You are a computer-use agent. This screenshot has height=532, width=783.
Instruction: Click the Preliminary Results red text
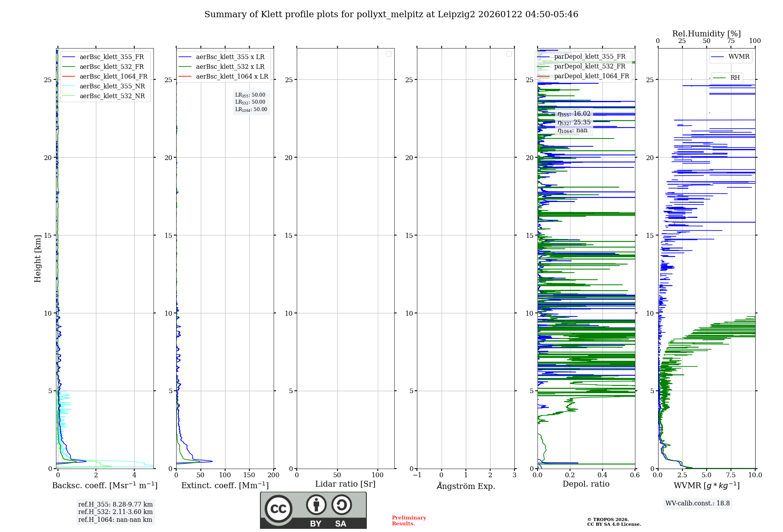pyautogui.click(x=409, y=521)
